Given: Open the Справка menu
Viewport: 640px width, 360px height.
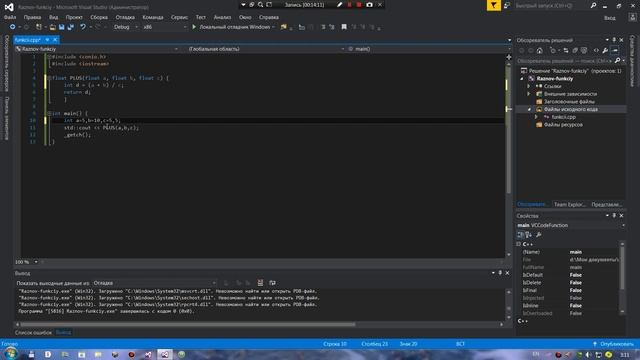Looking at the screenshot, I should [269, 17].
